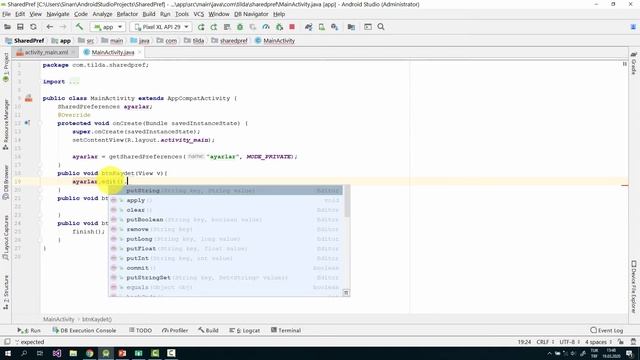Click the Search Everywhere magnifier icon
Viewport: 640px width, 360px height.
click(381, 27)
